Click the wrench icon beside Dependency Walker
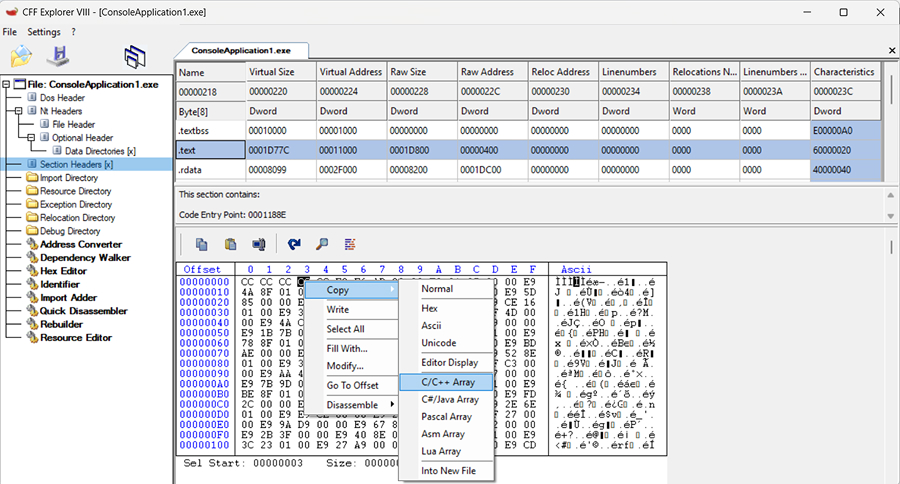Image resolution: width=900 pixels, height=484 pixels. pos(32,258)
